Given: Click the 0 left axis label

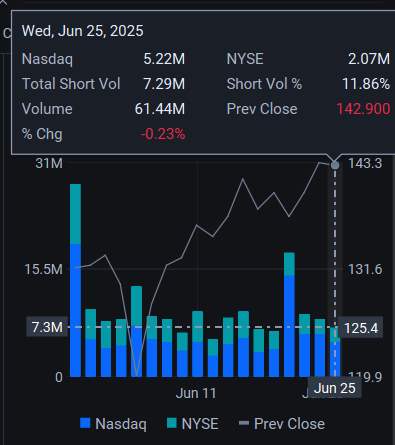Looking at the screenshot, I should 59,377.
